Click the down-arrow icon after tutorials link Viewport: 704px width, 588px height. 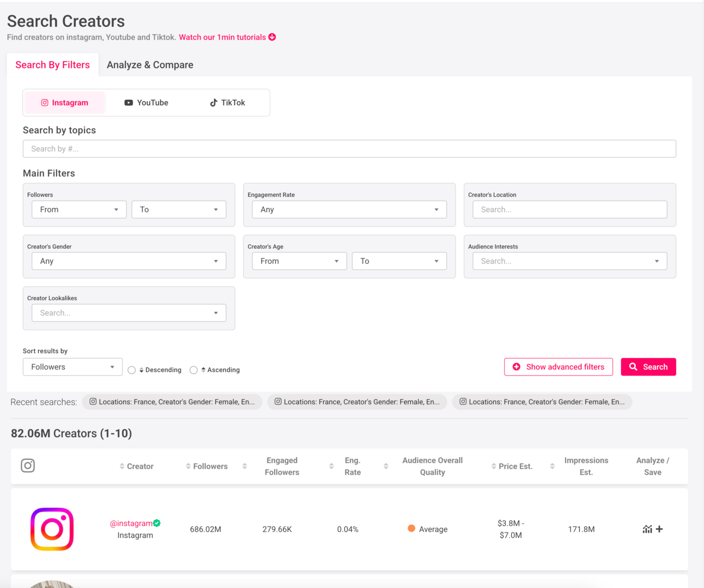(272, 37)
